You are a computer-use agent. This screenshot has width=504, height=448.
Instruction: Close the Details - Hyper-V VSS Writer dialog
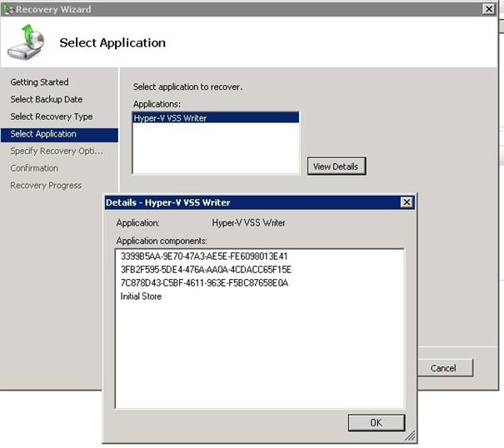[407, 202]
